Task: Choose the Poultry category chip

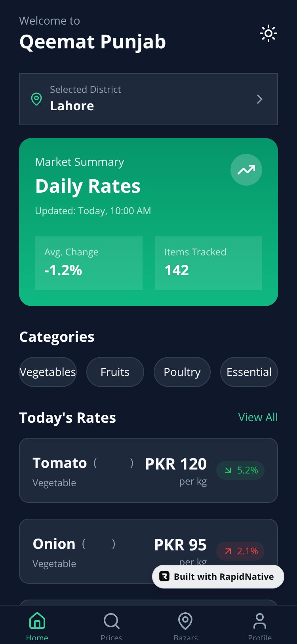Action: pyautogui.click(x=182, y=372)
